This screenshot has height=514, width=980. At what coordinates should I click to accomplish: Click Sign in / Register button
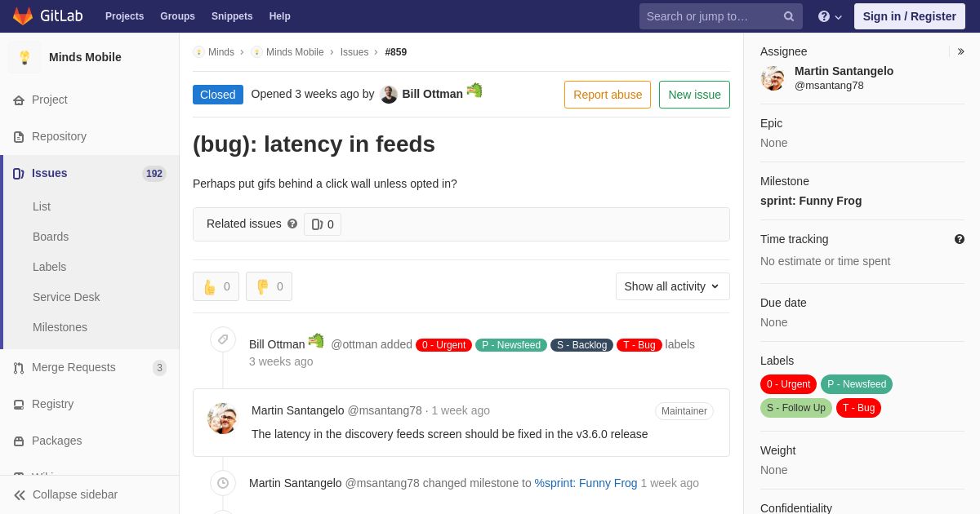pyautogui.click(x=909, y=16)
